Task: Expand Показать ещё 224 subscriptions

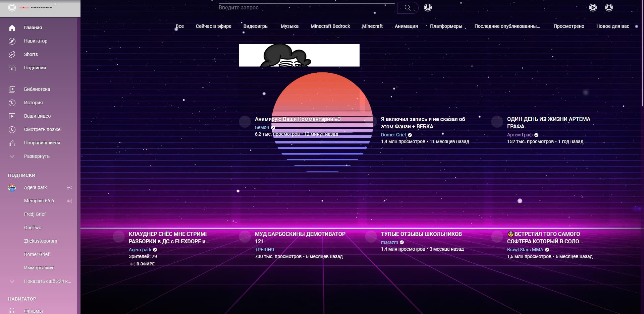Action: (47, 281)
